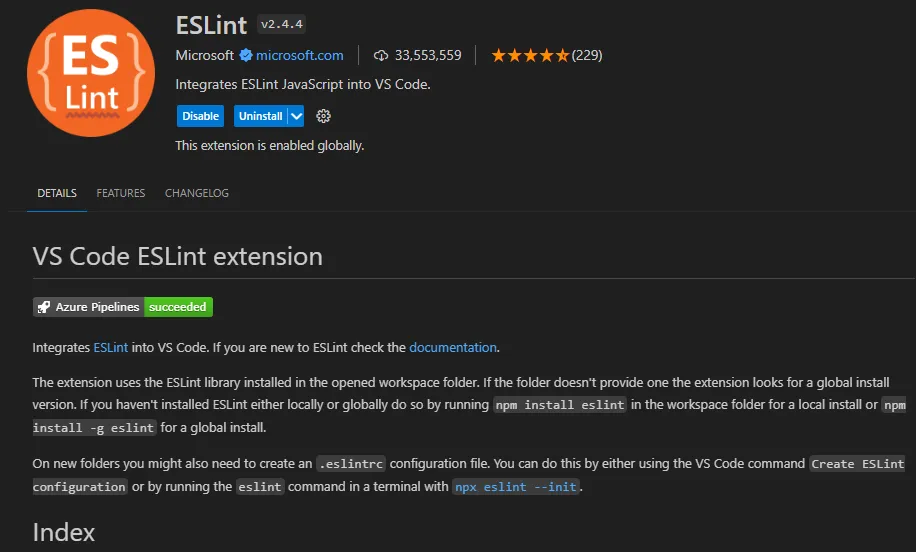Expand the Uninstall dropdown arrow
This screenshot has height=552, width=916.
(296, 116)
